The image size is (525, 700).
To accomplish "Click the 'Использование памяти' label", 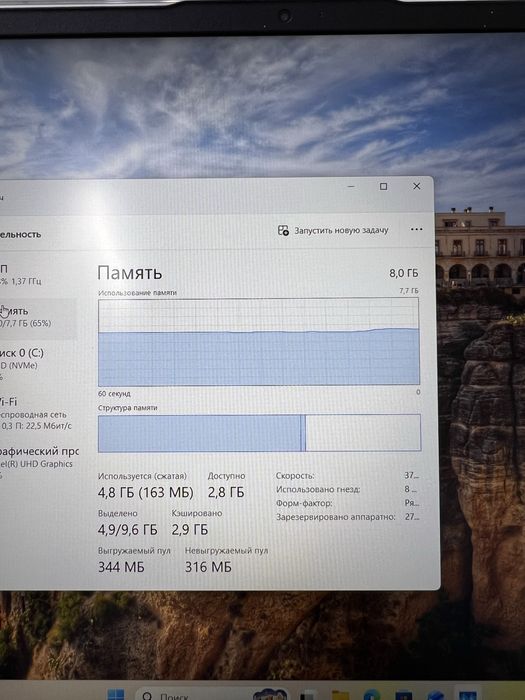I will [138, 293].
